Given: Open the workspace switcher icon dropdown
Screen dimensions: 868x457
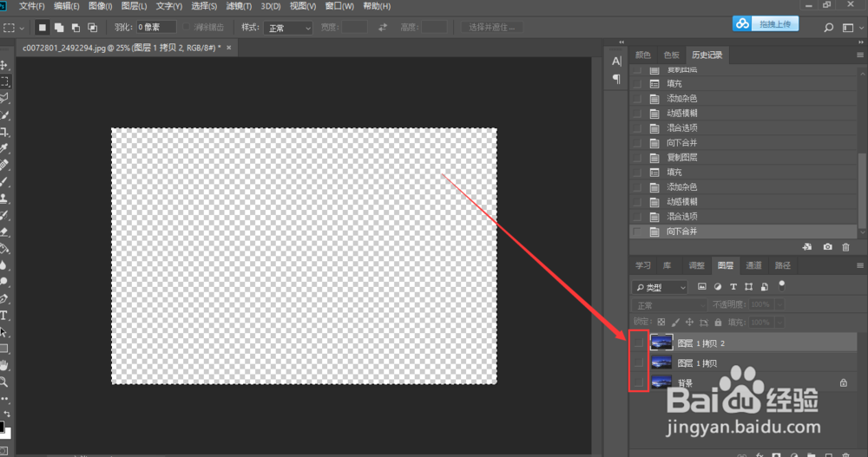Looking at the screenshot, I should tap(851, 28).
